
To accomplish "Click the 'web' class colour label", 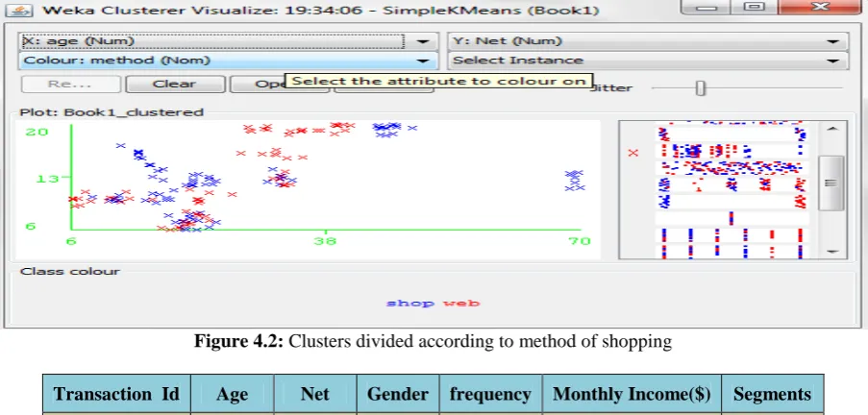I will point(460,304).
